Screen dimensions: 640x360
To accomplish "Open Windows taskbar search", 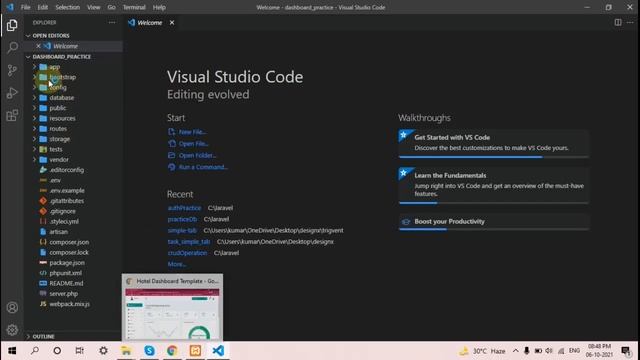I will click(35, 351).
